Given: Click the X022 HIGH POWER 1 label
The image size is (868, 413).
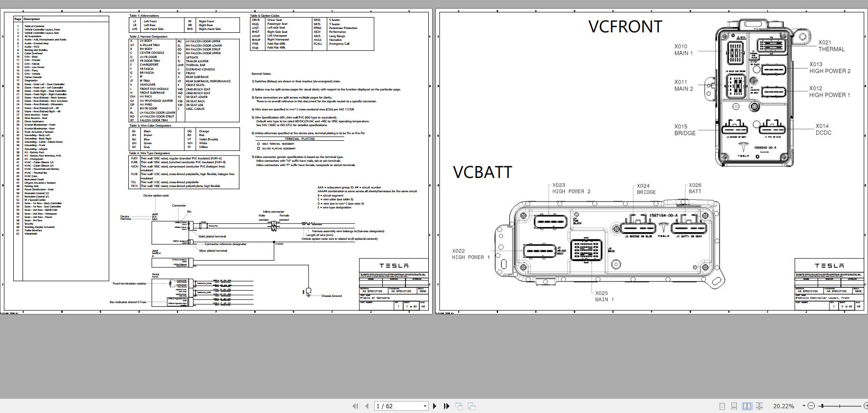Looking at the screenshot, I should [471, 254].
